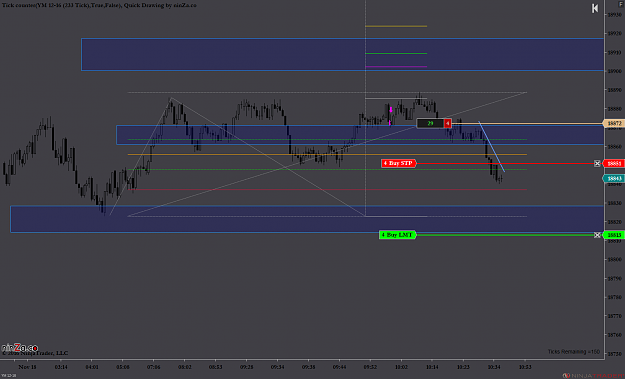This screenshot has width=625, height=379.
Task: Select the short green line in the top zone
Action: [x=396, y=53]
